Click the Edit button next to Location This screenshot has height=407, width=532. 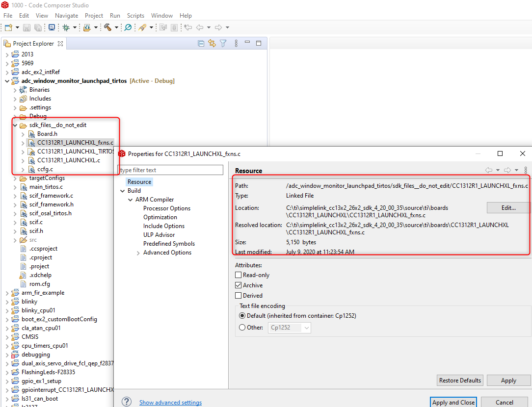point(507,207)
